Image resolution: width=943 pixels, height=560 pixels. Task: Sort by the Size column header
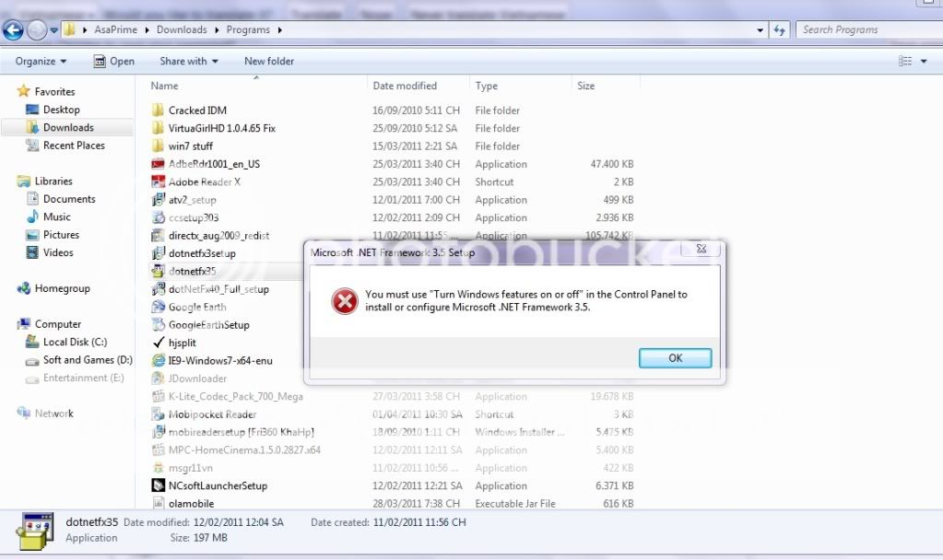[585, 86]
